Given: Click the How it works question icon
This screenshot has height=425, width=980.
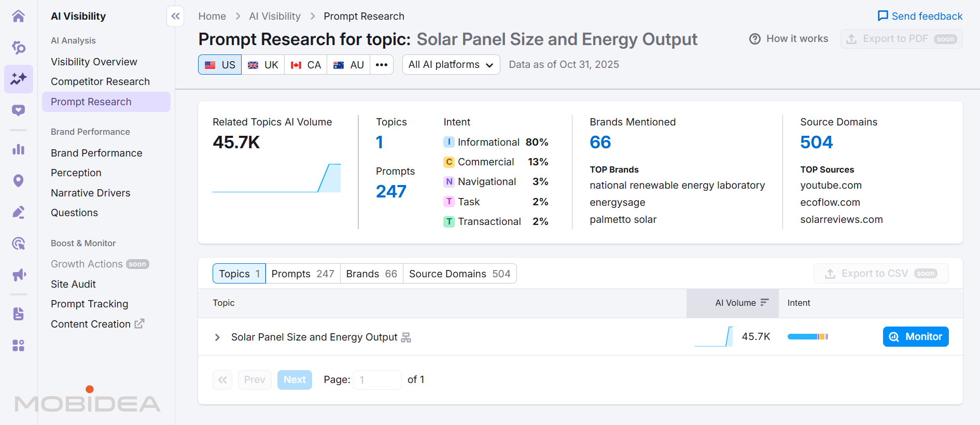Looking at the screenshot, I should pyautogui.click(x=755, y=39).
